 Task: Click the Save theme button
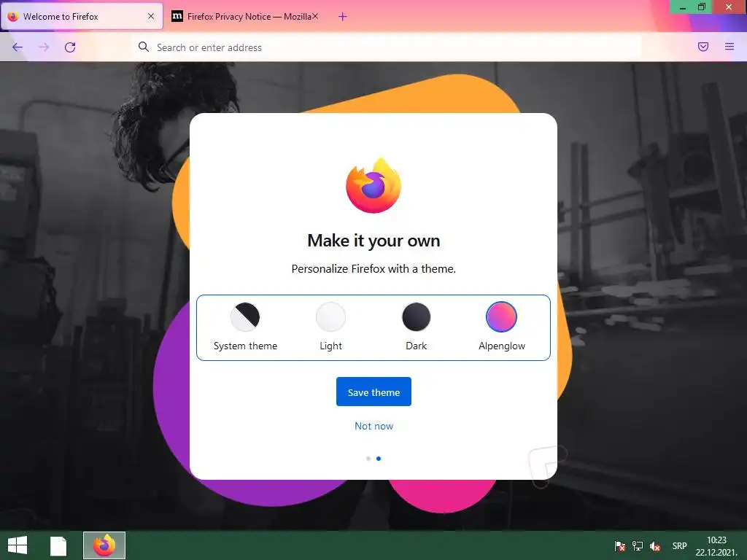click(373, 392)
